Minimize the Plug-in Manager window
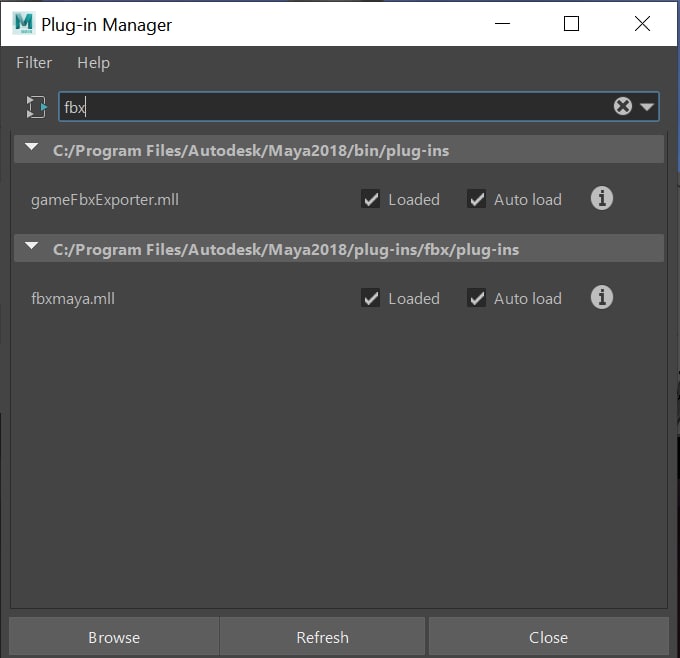The image size is (680, 658). [502, 23]
